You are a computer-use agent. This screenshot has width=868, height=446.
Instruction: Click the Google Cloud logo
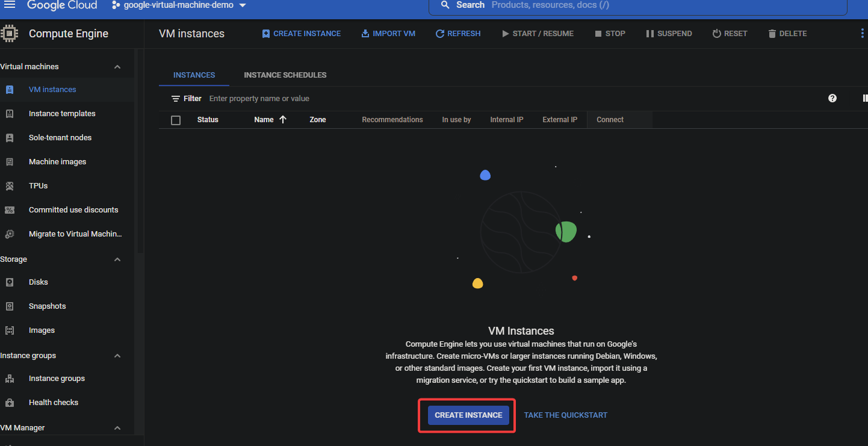(x=62, y=5)
